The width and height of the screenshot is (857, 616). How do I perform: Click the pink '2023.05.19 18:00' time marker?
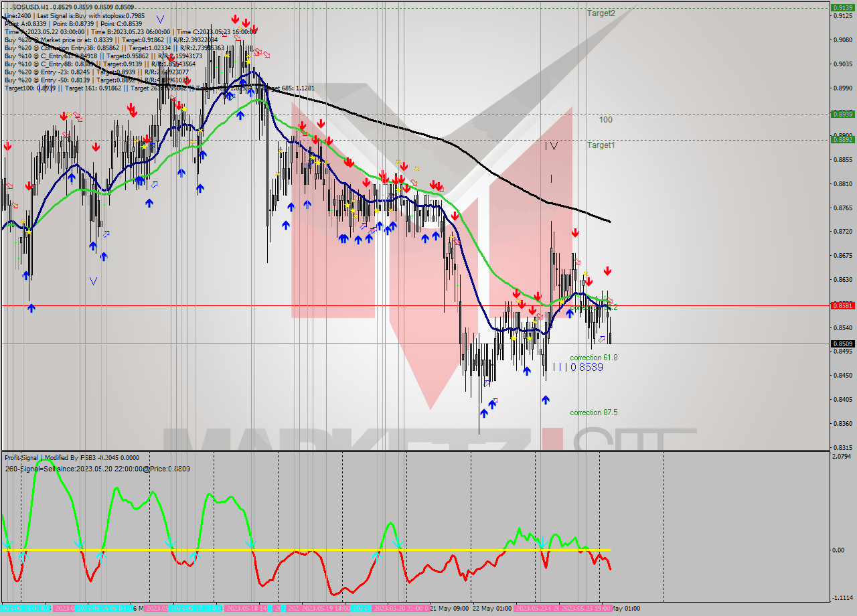point(325,608)
